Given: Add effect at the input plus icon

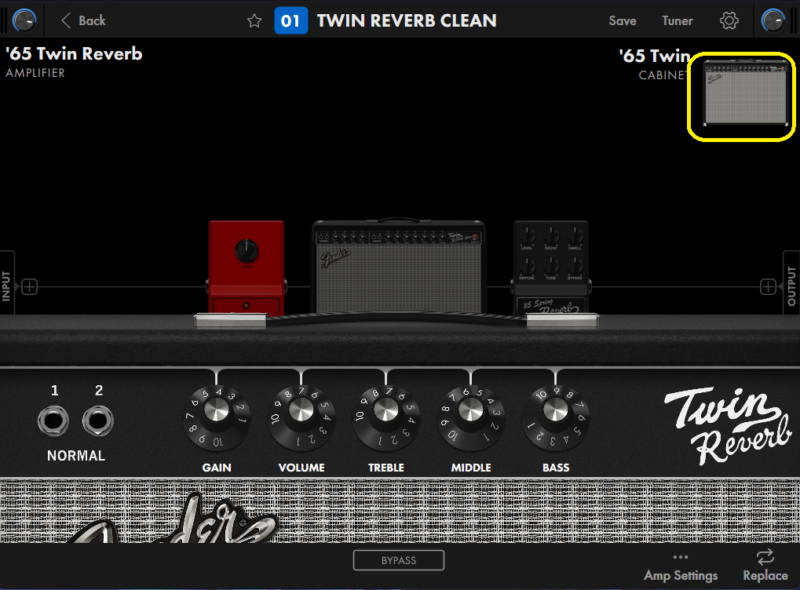Looking at the screenshot, I should click(x=30, y=287).
